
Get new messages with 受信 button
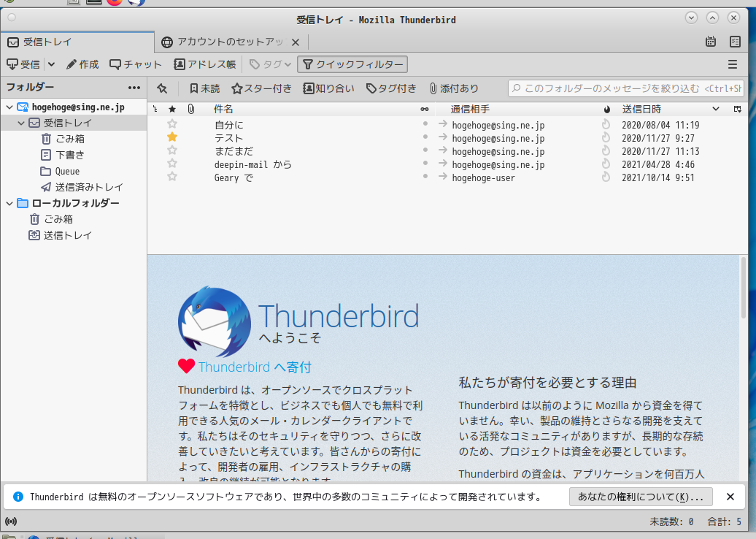point(23,64)
